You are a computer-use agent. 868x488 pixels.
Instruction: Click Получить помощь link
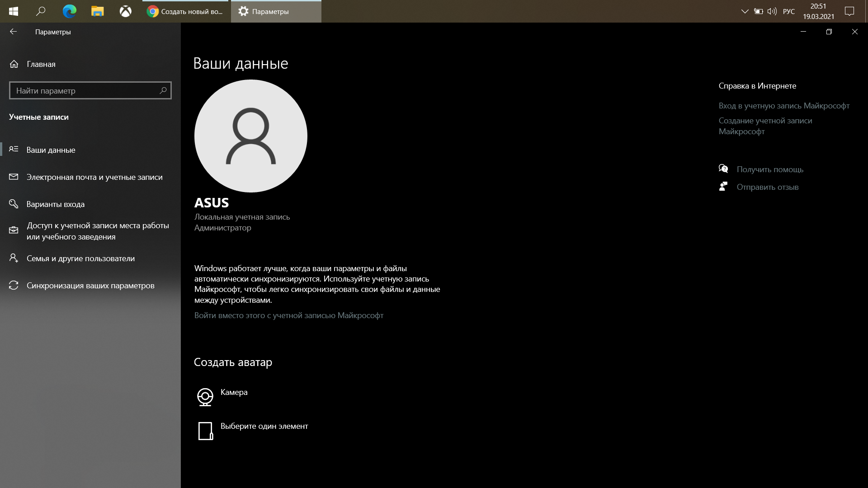tap(770, 169)
